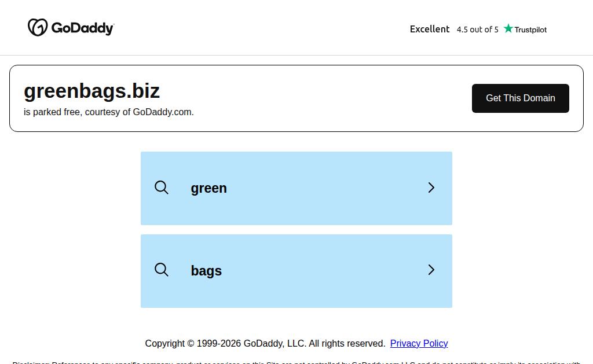The image size is (593, 364).
Task: Open the Trustpilot label link
Action: [x=530, y=30]
